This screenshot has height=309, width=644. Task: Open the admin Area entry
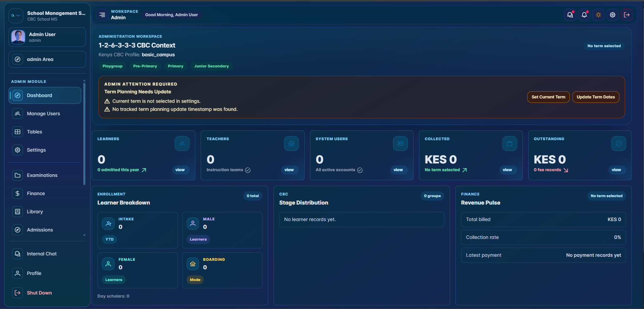tap(47, 59)
